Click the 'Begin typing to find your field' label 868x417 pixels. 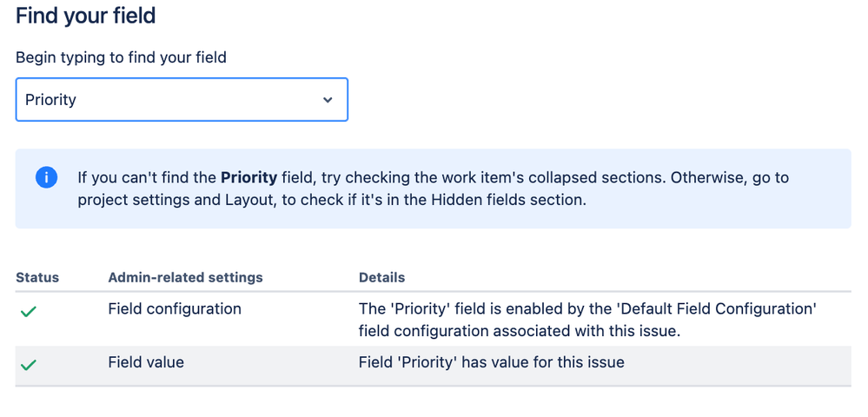[x=121, y=58]
